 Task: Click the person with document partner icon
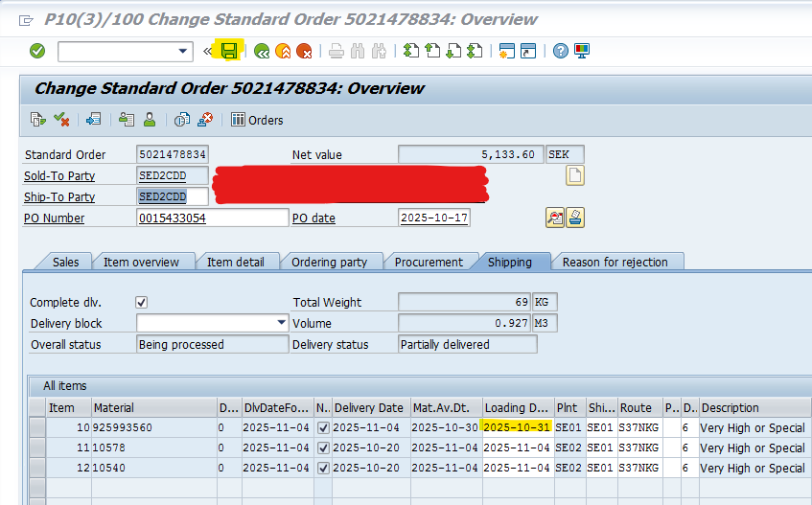[x=127, y=120]
